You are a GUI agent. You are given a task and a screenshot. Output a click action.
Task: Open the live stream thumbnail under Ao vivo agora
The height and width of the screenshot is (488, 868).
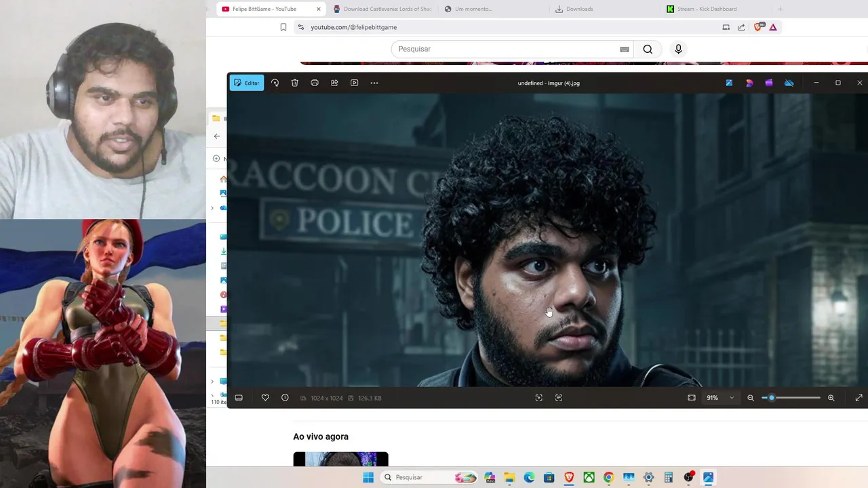pyautogui.click(x=340, y=460)
